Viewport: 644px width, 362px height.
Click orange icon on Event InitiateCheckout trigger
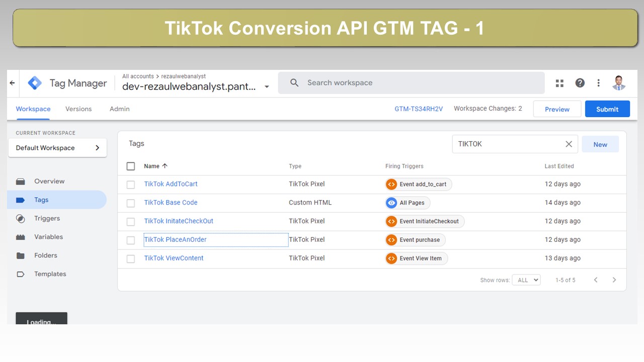[391, 221]
